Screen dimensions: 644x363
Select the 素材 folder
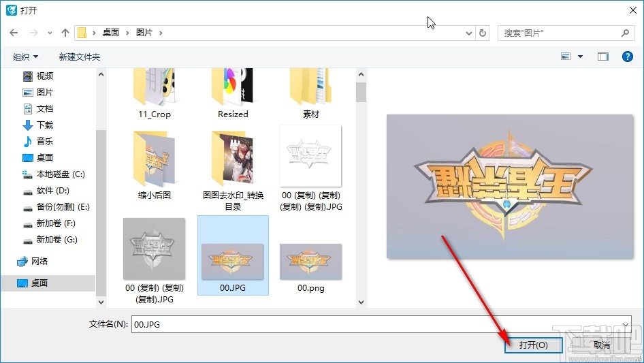(x=311, y=95)
